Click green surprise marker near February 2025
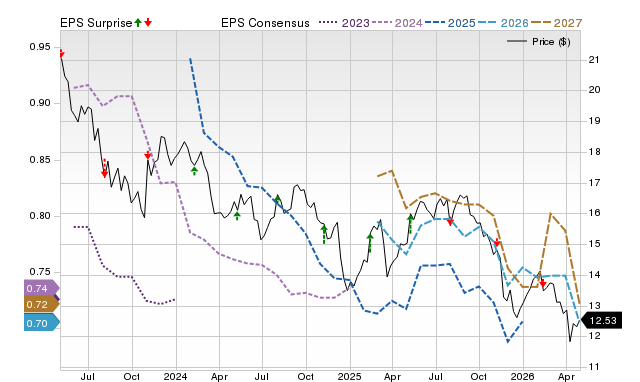 pos(370,242)
